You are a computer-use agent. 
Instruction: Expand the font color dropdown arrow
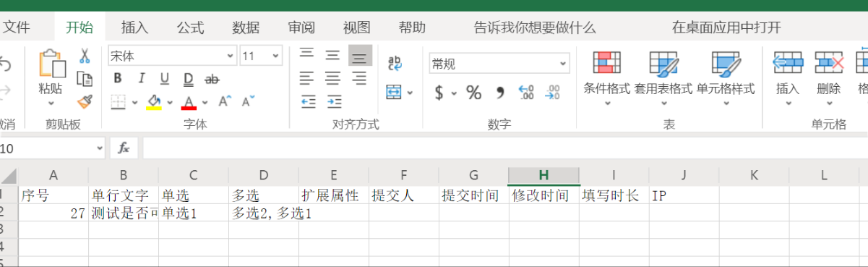(205, 102)
